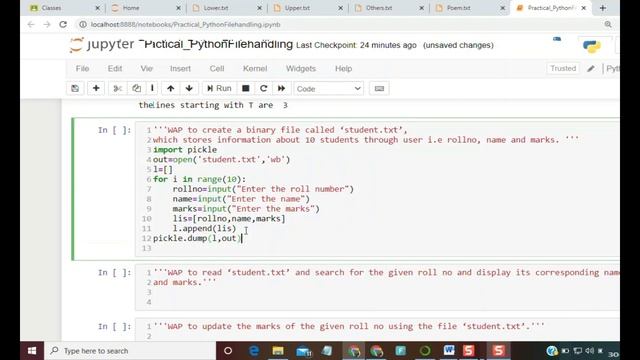
Task: Paste cells below icon in toolbar
Action: click(152, 89)
